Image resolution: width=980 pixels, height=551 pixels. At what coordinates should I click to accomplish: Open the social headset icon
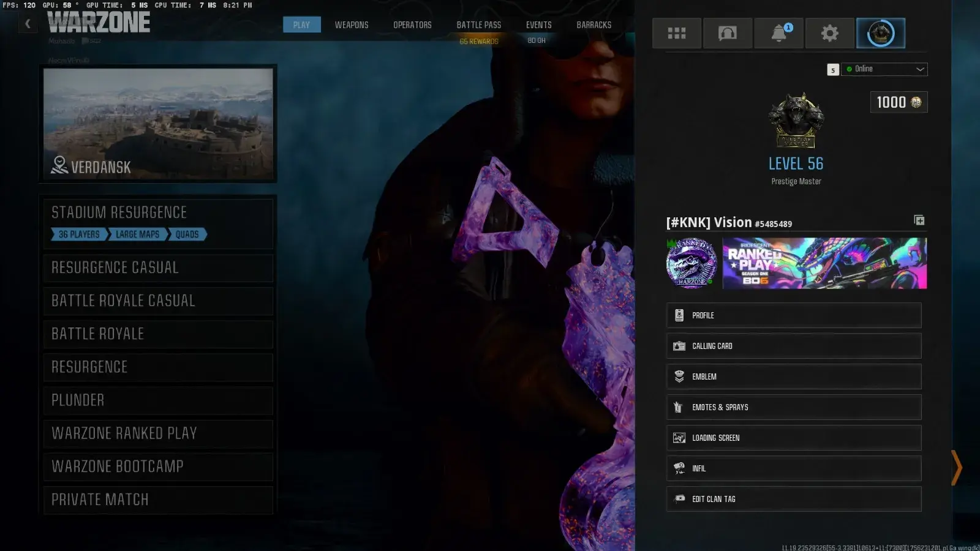727,33
